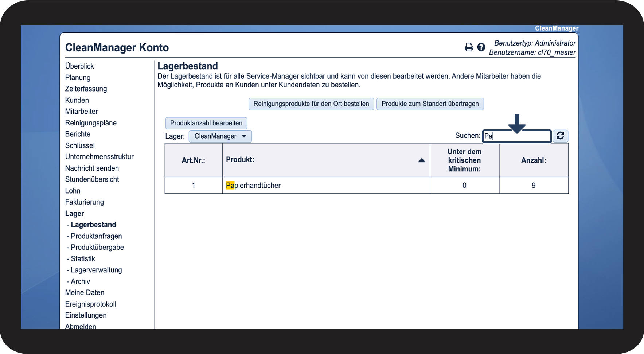The image size is (644, 354).
Task: Click the print icon in header
Action: (x=469, y=47)
